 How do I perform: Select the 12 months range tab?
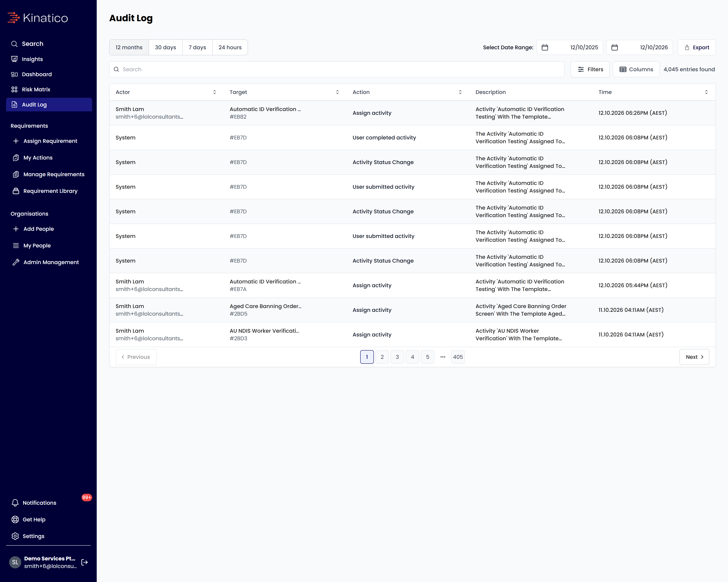(x=129, y=48)
